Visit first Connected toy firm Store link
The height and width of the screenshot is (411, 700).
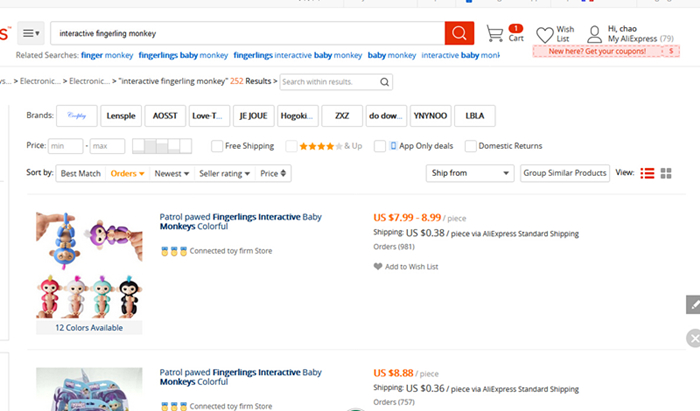pos(231,251)
